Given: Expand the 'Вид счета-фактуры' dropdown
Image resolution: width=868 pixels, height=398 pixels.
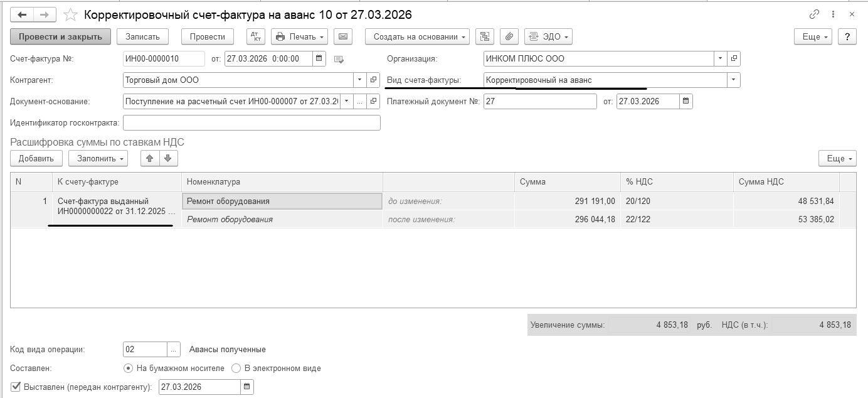Looking at the screenshot, I should click(x=733, y=80).
